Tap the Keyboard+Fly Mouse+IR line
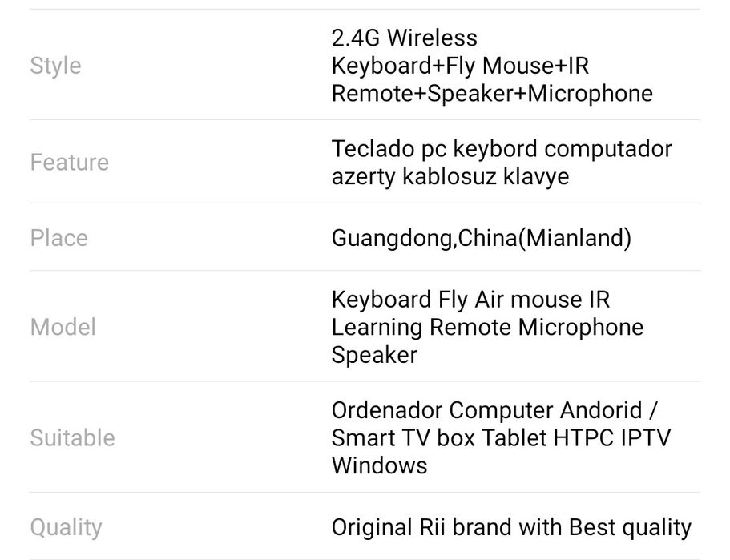The image size is (730, 560). [x=460, y=66]
